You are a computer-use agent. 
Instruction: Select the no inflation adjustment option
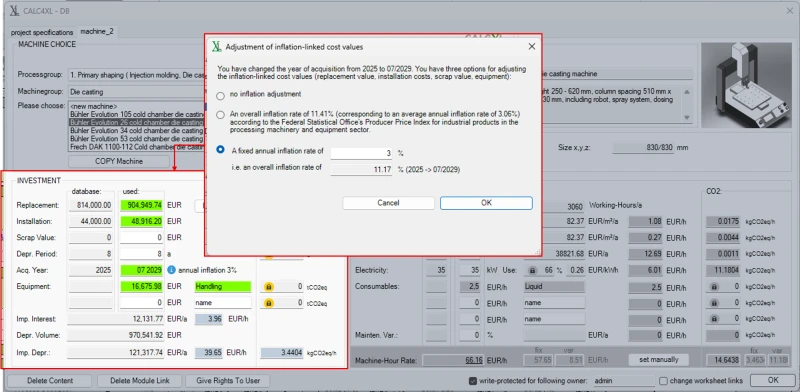[x=220, y=95]
